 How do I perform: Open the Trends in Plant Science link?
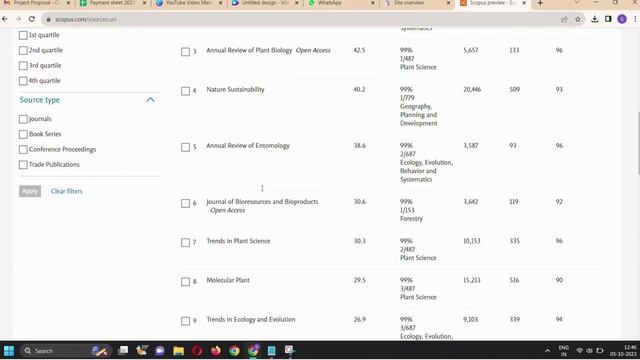click(x=238, y=241)
